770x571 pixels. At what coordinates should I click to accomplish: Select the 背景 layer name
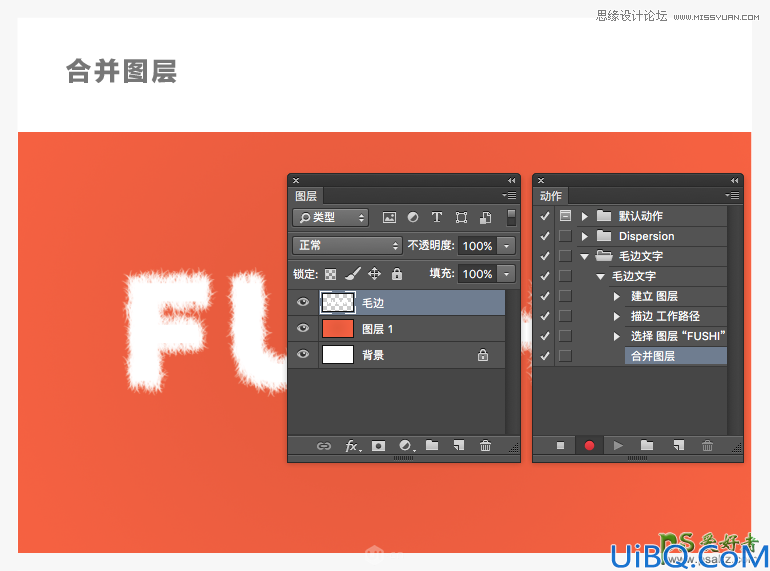373,355
